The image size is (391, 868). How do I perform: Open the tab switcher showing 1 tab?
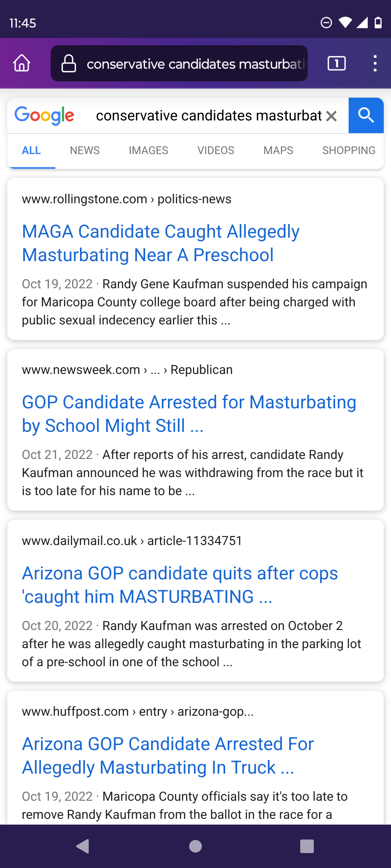pos(336,63)
